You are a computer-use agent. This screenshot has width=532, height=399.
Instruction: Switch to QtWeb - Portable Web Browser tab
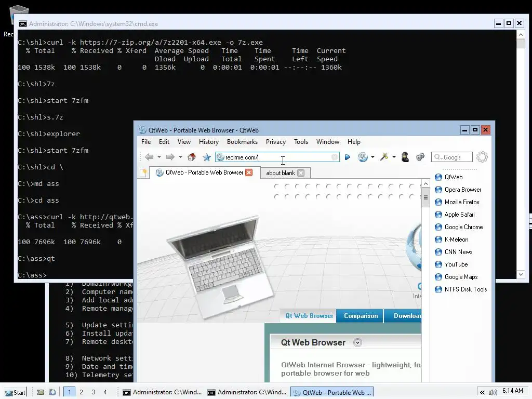[204, 172]
